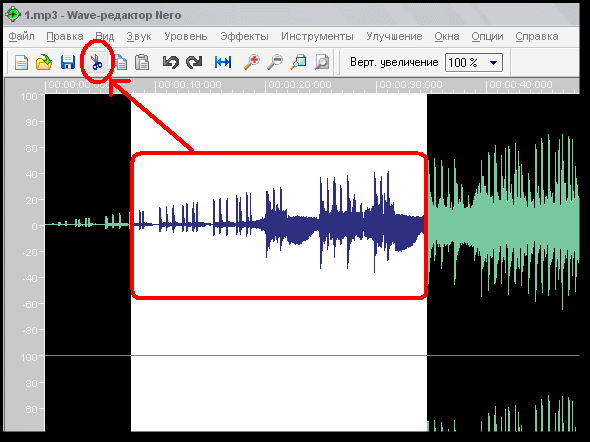
Task: Redo the action with the redo arrow
Action: click(x=194, y=62)
